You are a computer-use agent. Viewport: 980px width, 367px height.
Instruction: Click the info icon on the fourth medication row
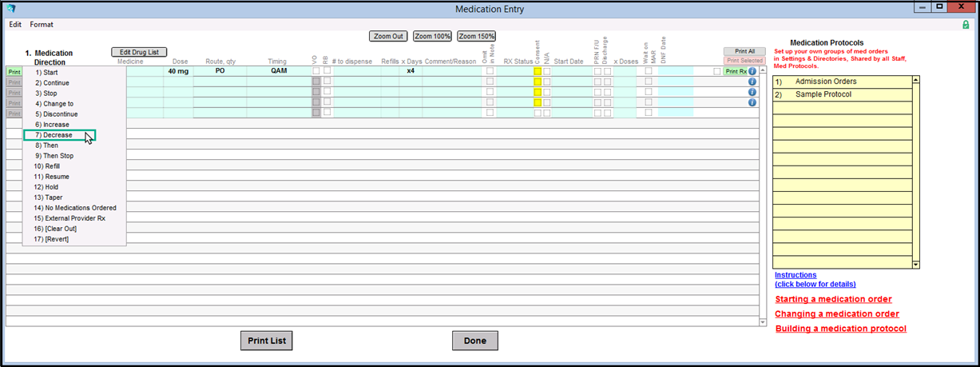[752, 102]
